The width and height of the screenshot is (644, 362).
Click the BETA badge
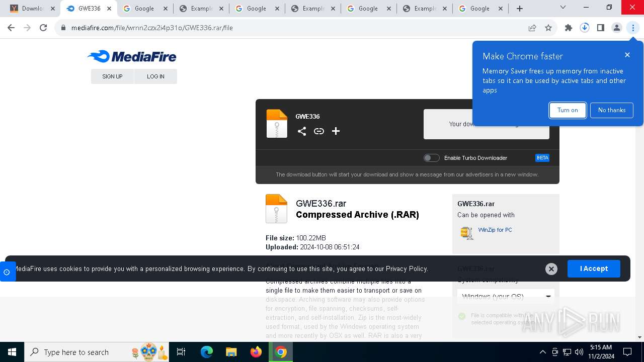point(542,158)
